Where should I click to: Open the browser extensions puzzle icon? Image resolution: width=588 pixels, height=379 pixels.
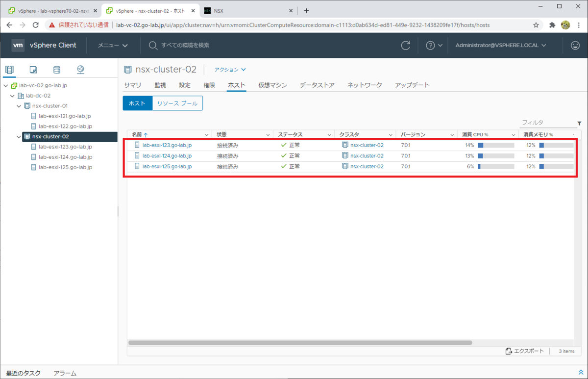click(x=552, y=25)
